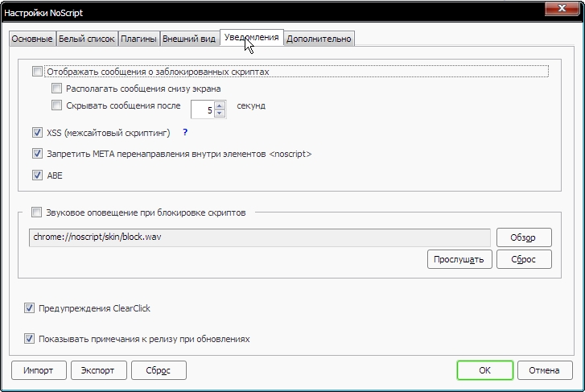Click the seconds number field showing 5

pos(203,109)
